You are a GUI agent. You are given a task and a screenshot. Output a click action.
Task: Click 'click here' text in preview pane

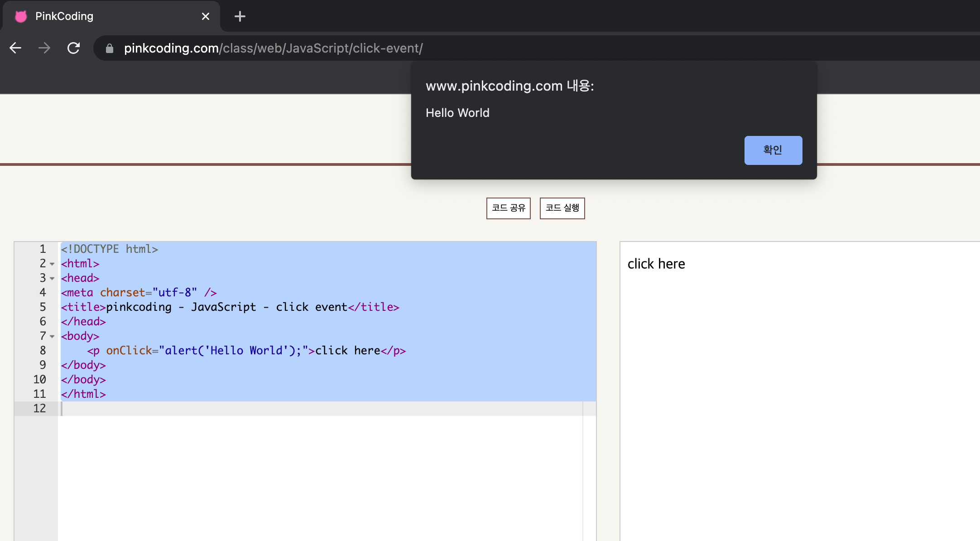pos(656,264)
